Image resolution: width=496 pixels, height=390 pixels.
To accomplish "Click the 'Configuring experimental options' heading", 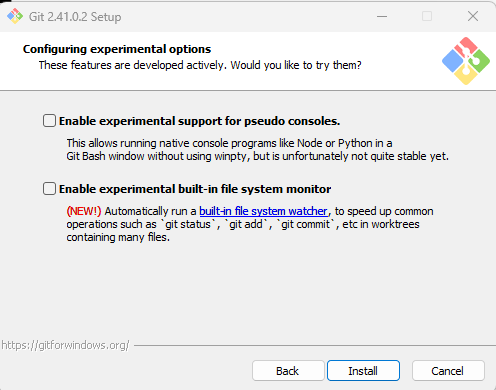I will 117,49.
